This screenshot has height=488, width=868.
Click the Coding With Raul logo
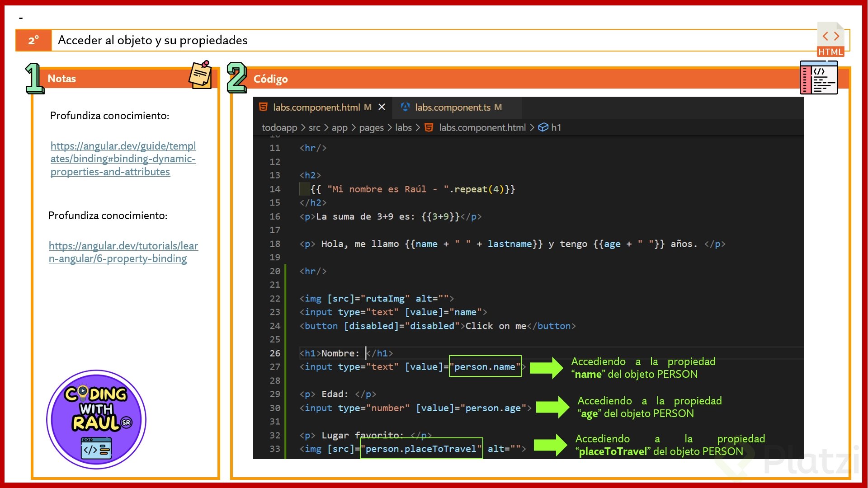click(96, 419)
